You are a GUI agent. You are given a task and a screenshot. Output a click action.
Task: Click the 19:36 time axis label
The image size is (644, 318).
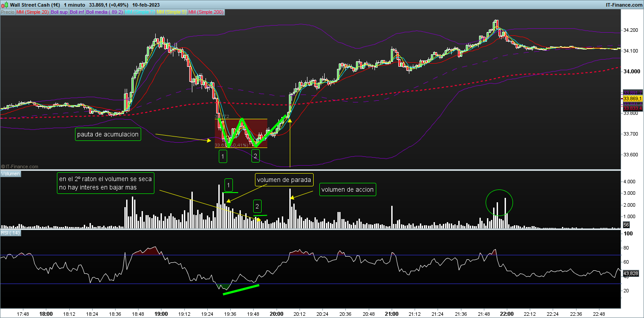pyautogui.click(x=230, y=314)
